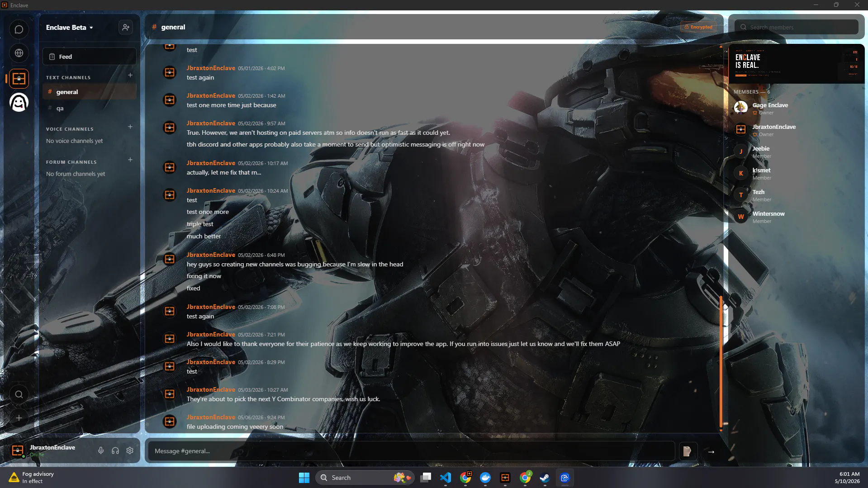
Task: Click the taskbar Search box
Action: point(365,478)
